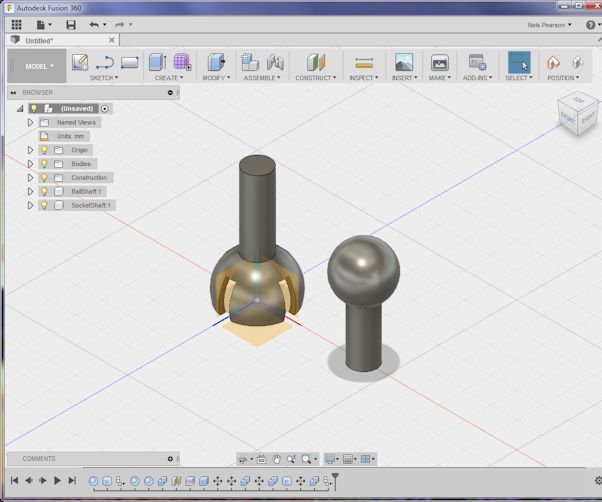Open the data panel grid icon
The image size is (602, 502).
coord(17,25)
